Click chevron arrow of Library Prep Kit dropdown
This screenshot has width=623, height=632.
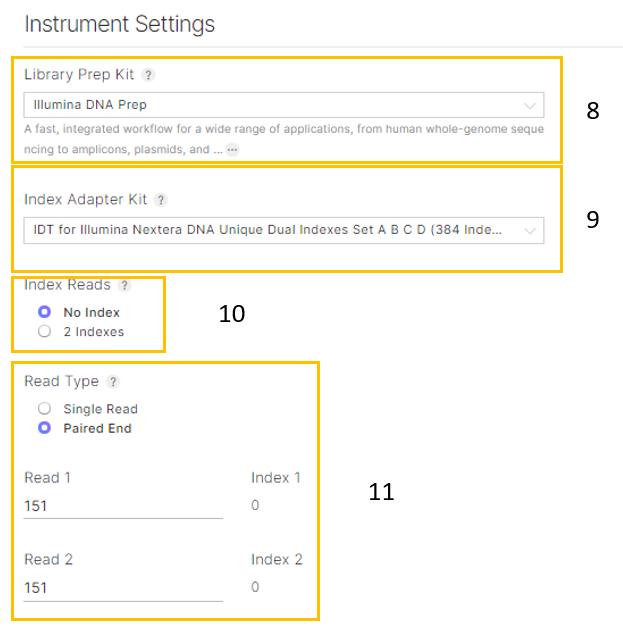(x=529, y=104)
